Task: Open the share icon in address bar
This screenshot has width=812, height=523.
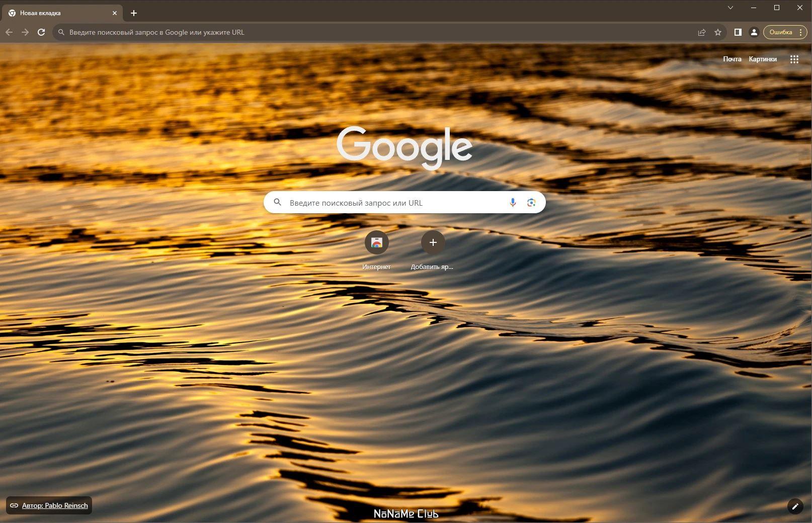Action: pyautogui.click(x=701, y=32)
